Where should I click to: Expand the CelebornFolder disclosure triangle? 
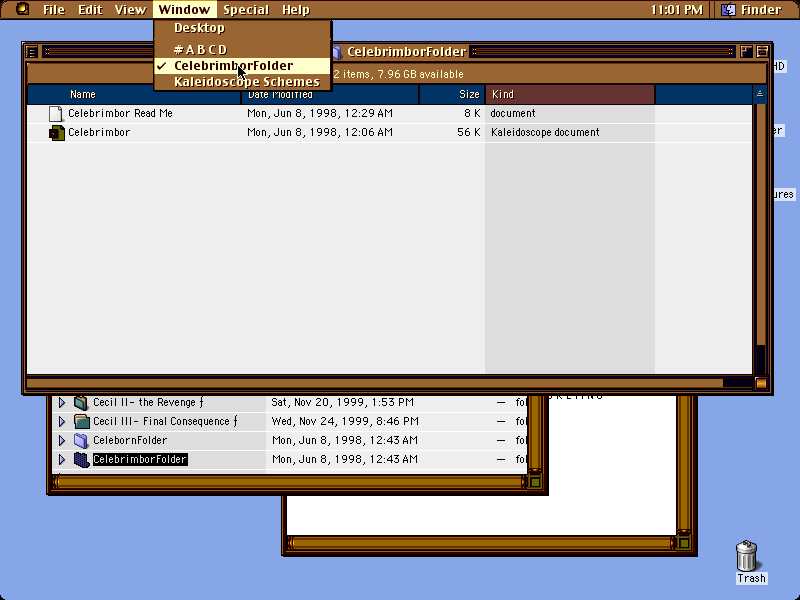62,440
